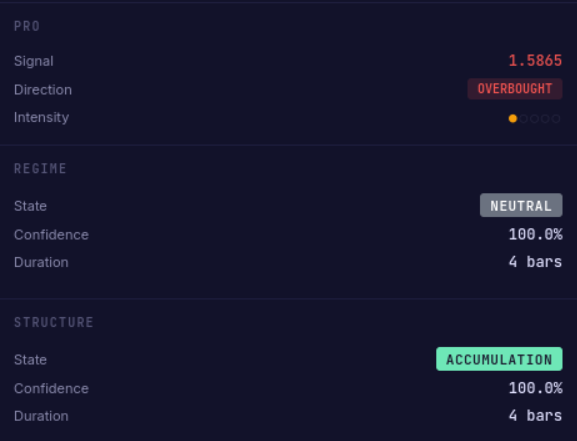Select the STRUCTURE section header
This screenshot has width=577, height=441.
tap(54, 322)
